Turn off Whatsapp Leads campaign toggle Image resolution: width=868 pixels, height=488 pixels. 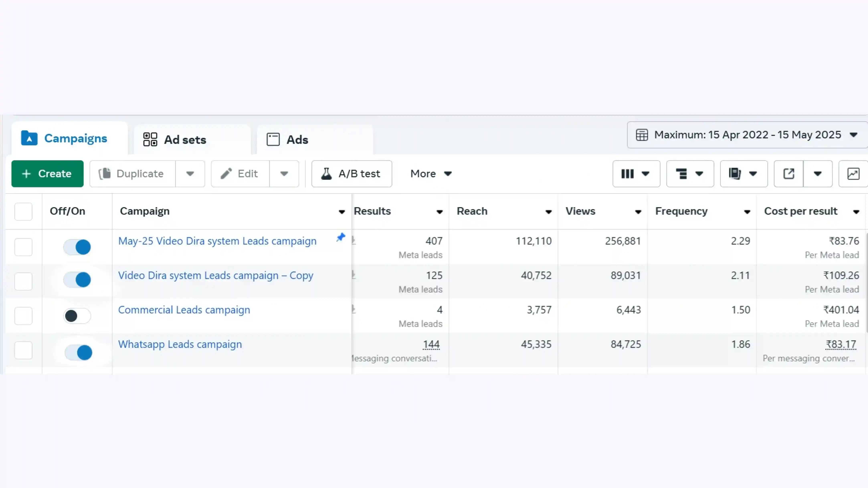(79, 353)
